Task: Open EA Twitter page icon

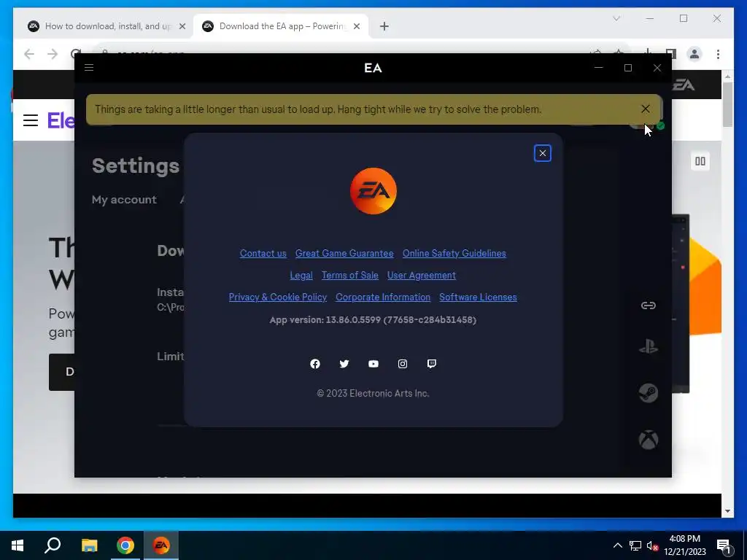Action: 344,364
